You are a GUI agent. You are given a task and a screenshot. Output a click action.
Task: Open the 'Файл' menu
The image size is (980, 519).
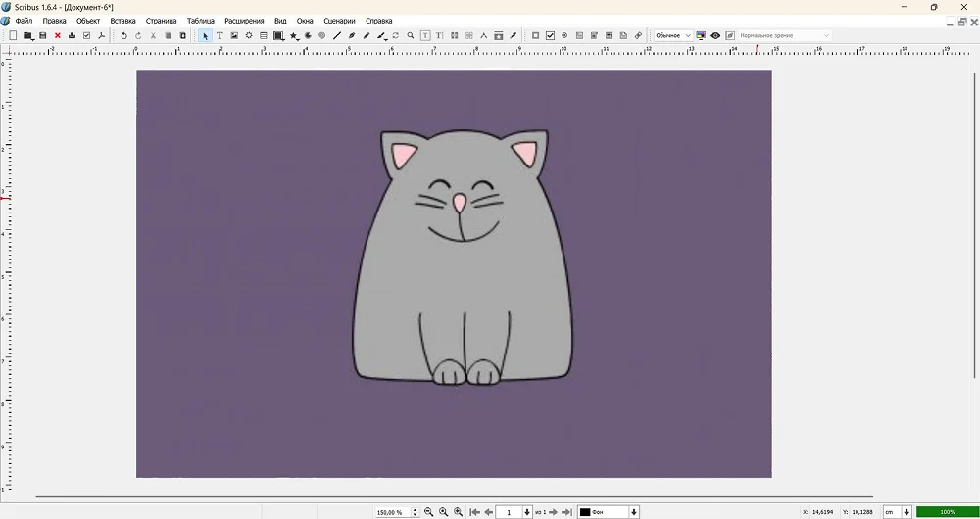[24, 21]
